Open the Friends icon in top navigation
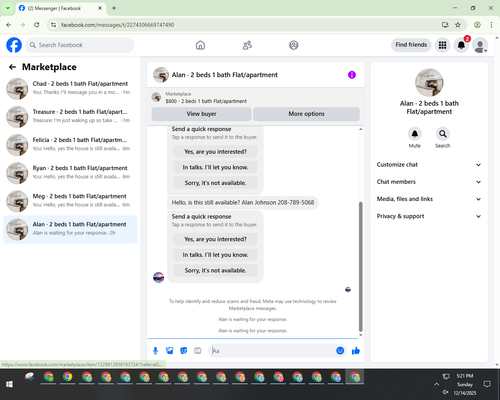This screenshot has height=400, width=500. pyautogui.click(x=247, y=45)
